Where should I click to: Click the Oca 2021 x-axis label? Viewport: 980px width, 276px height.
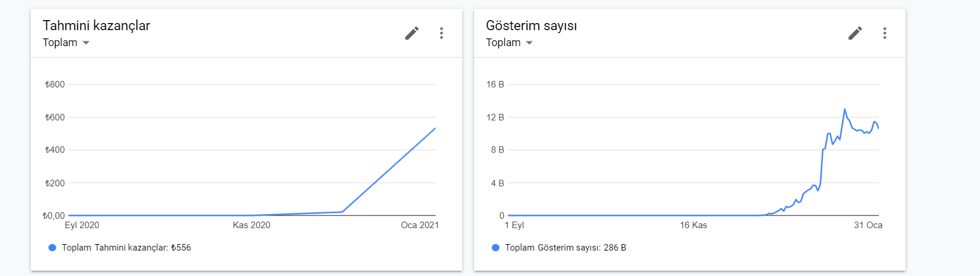[x=420, y=225]
